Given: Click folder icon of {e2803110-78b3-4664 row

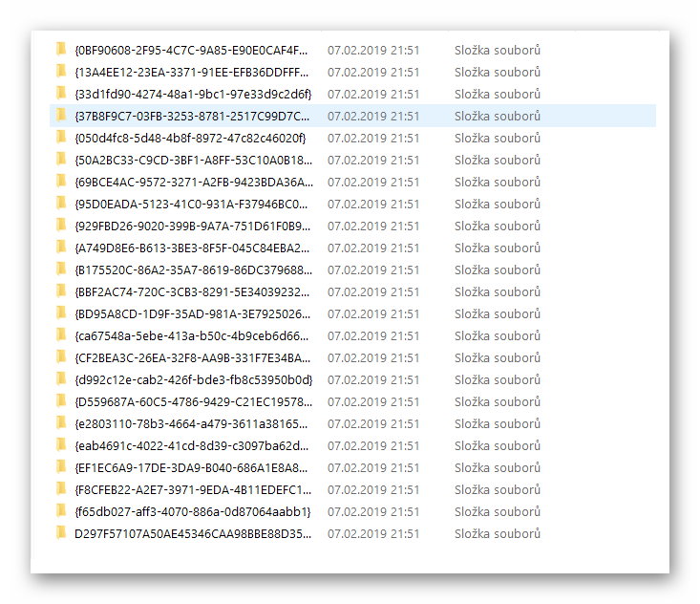Looking at the screenshot, I should click(x=61, y=422).
